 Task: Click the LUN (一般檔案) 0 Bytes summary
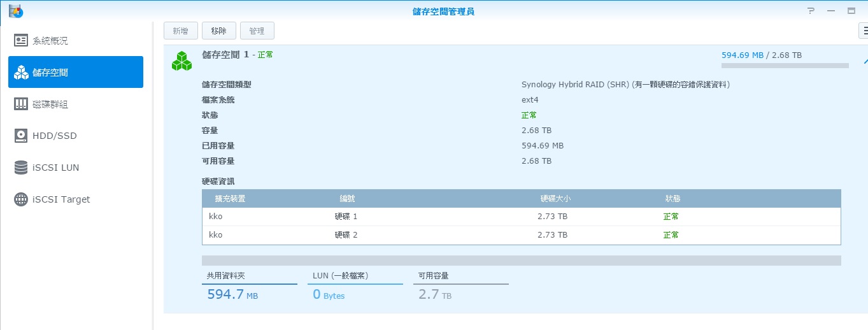[355, 286]
